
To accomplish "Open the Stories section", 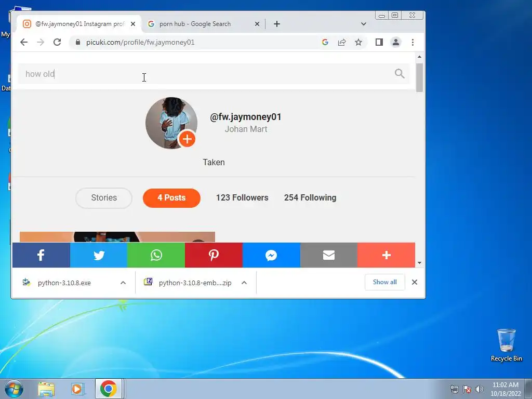I will coord(104,198).
